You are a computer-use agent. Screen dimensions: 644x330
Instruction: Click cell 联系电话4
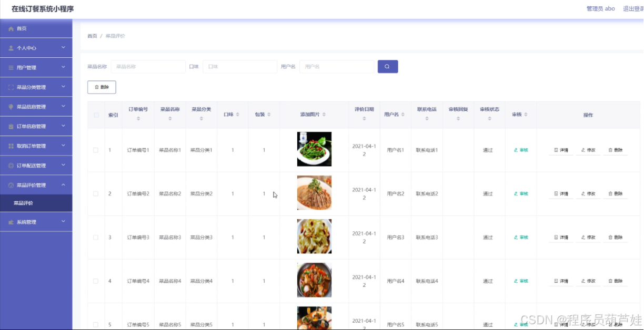[x=427, y=281]
